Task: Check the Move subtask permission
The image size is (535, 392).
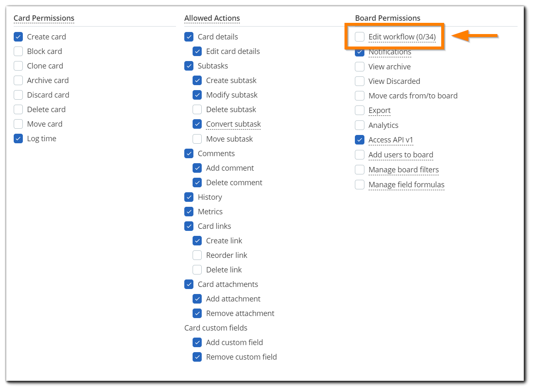Action: click(197, 139)
